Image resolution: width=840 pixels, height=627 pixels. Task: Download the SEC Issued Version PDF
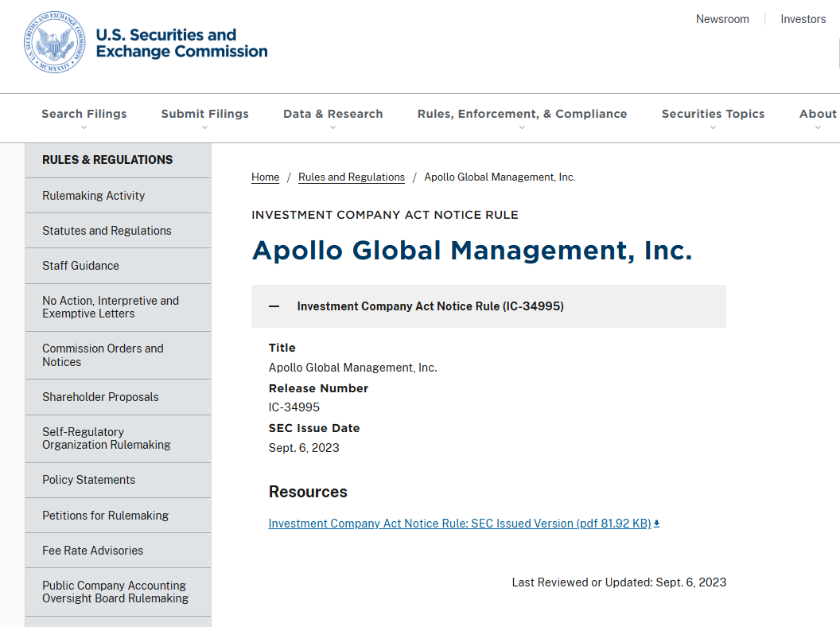pyautogui.click(x=459, y=524)
